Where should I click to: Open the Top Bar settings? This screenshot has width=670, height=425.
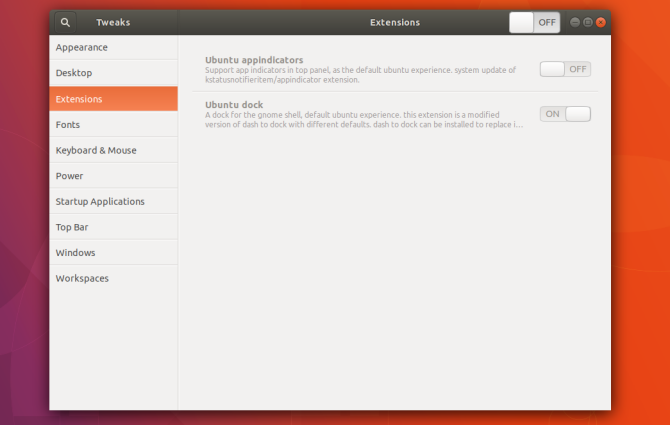113,227
